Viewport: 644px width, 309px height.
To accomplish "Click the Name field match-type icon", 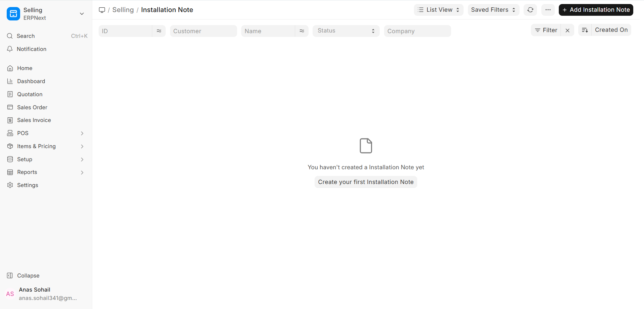I will [x=302, y=31].
